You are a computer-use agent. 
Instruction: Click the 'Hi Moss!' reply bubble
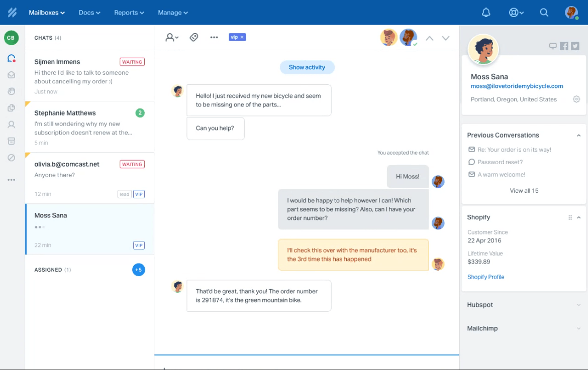click(408, 176)
